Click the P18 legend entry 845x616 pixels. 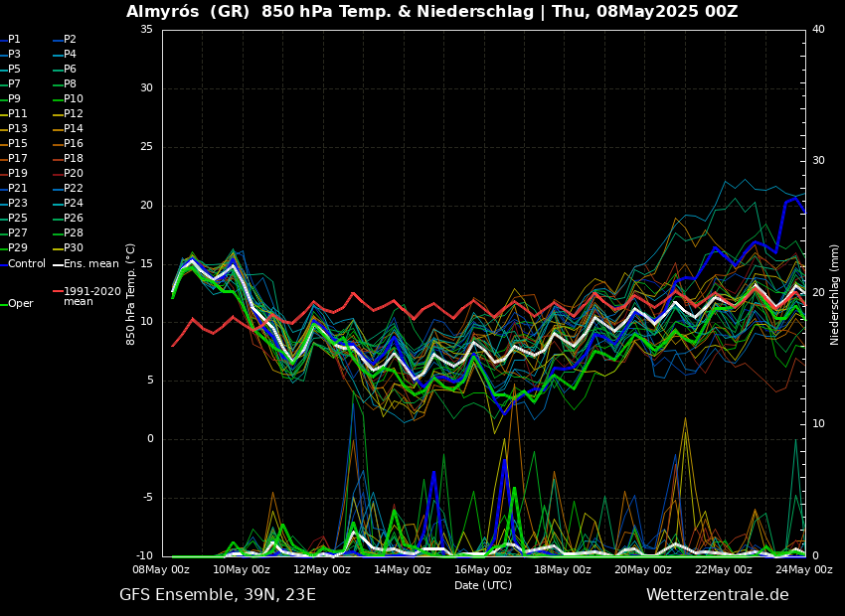coord(74,159)
